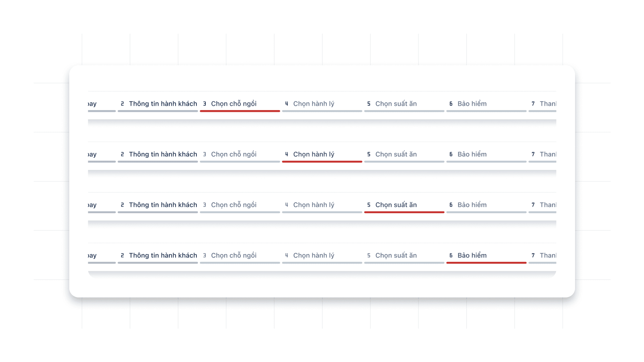Click step number 7 in the bottom row
The width and height of the screenshot is (644, 362).
533,255
